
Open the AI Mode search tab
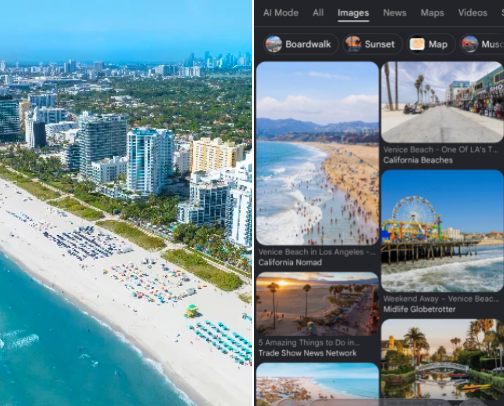(281, 13)
